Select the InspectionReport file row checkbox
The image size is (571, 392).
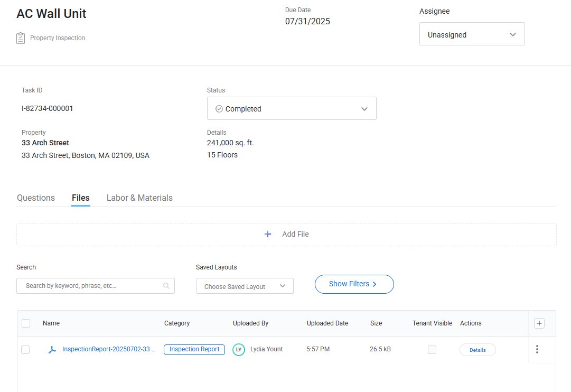[25, 350]
